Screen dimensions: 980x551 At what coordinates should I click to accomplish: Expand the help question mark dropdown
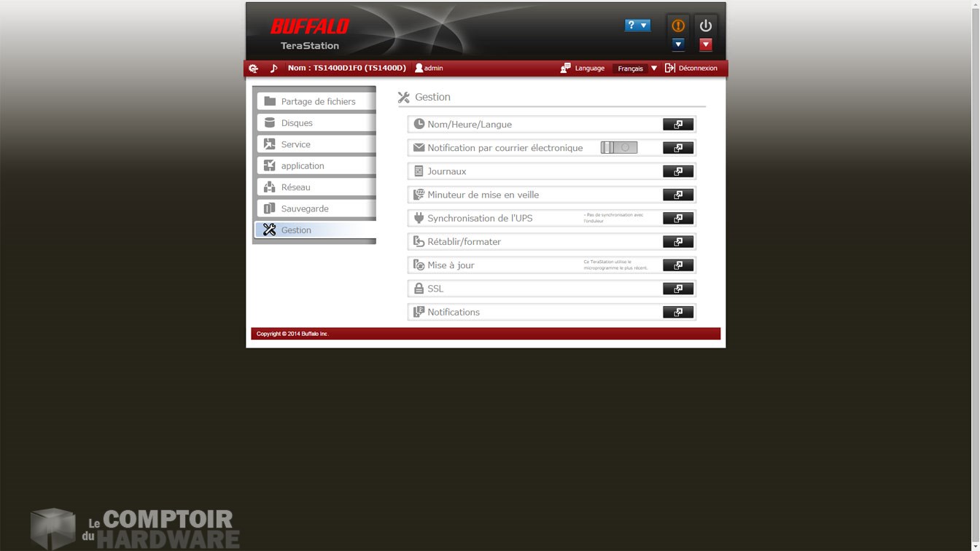637,26
